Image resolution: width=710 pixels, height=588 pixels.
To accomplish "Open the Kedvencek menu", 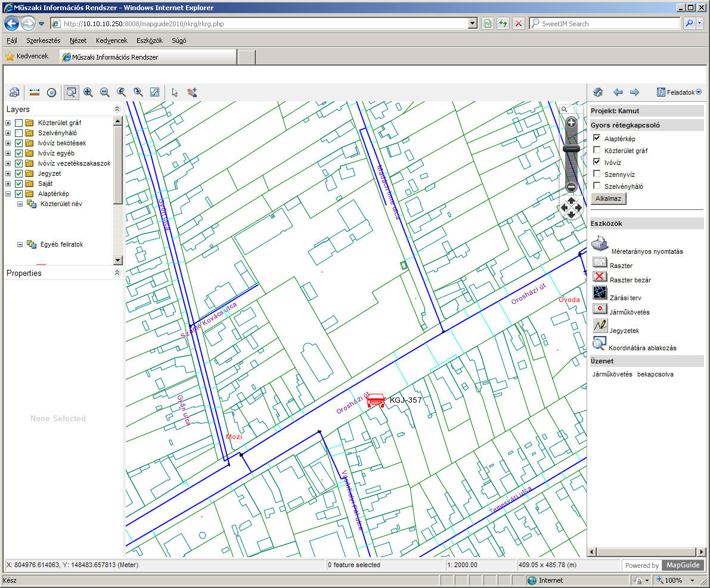I will (x=111, y=41).
